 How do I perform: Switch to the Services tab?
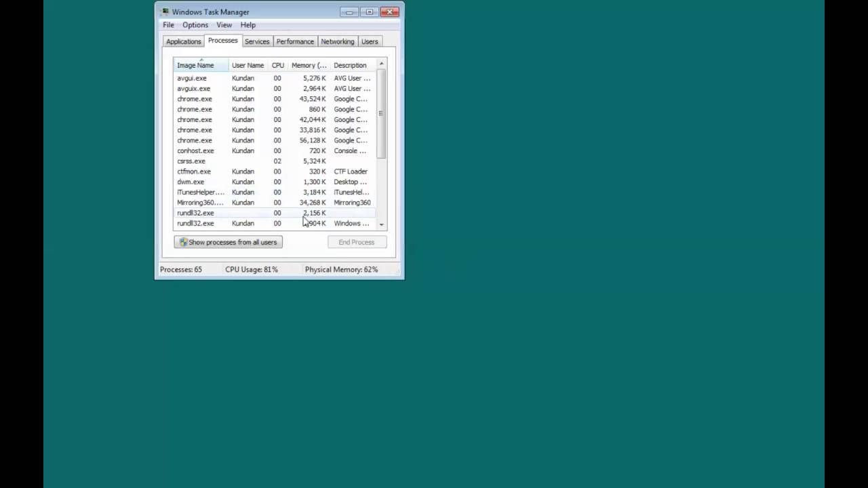[257, 41]
